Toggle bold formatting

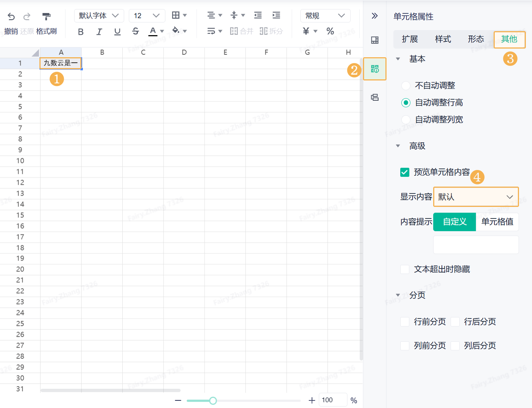[81, 32]
